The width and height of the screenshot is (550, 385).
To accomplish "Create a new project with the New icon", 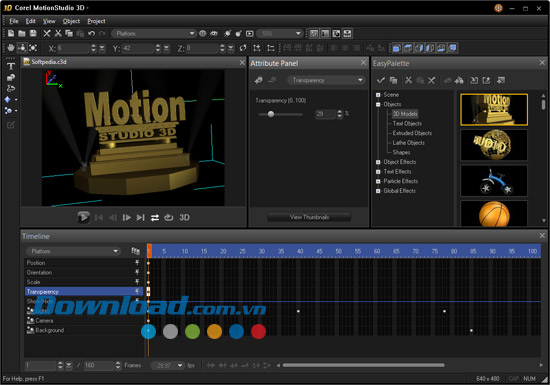I will (x=11, y=34).
